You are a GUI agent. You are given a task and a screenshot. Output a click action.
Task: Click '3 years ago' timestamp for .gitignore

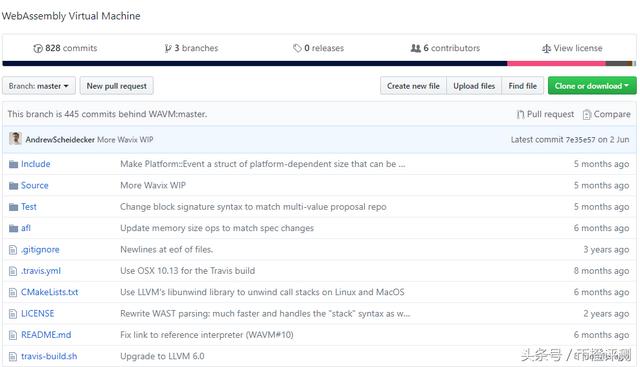tap(606, 249)
